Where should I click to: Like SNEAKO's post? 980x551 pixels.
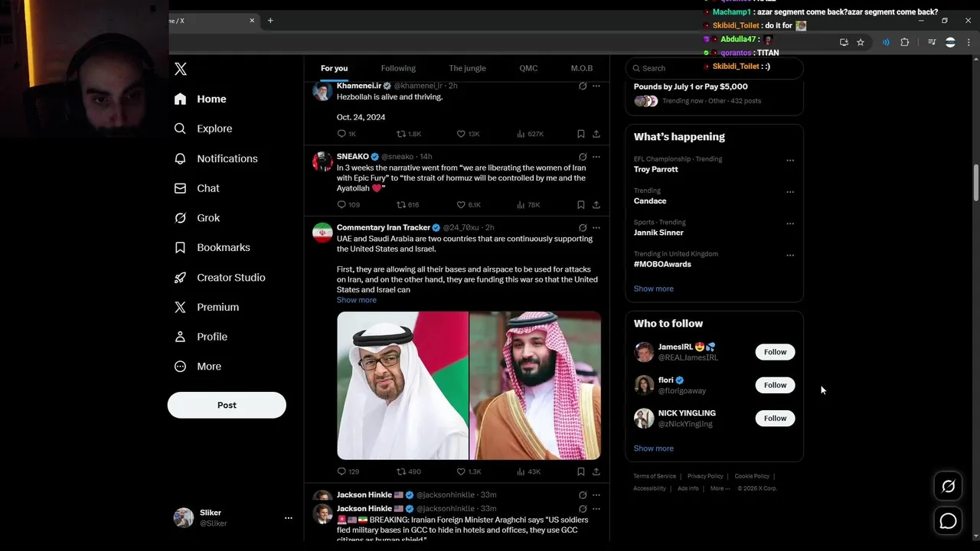pyautogui.click(x=461, y=204)
